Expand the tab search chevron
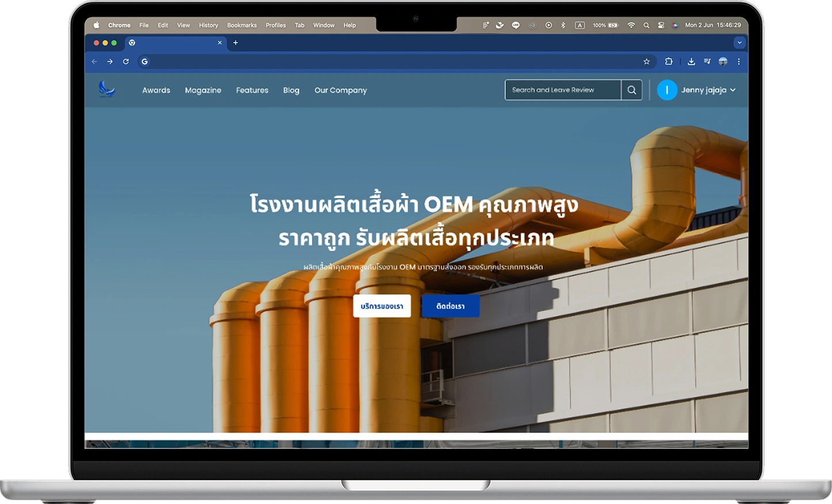The image size is (832, 504). [739, 43]
